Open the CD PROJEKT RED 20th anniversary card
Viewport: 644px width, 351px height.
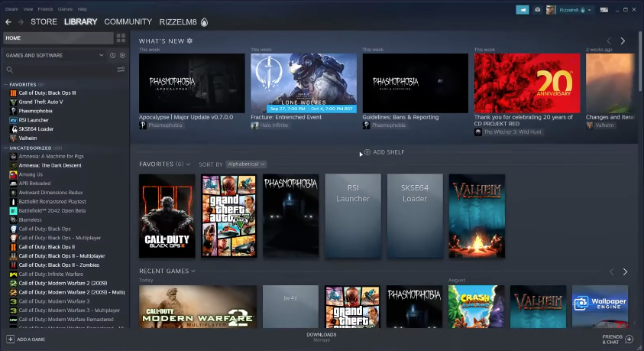[527, 83]
